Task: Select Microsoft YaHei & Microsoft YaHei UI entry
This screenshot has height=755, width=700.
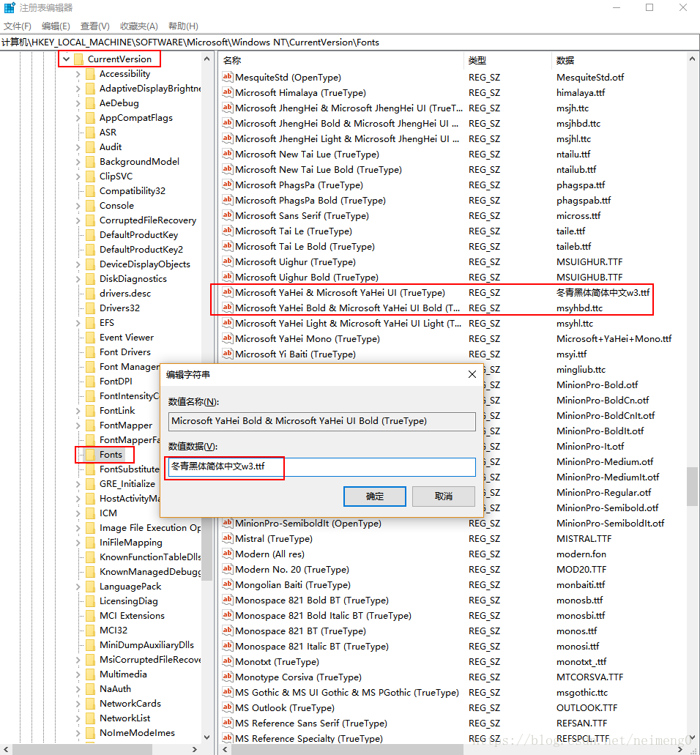Action: tap(340, 292)
